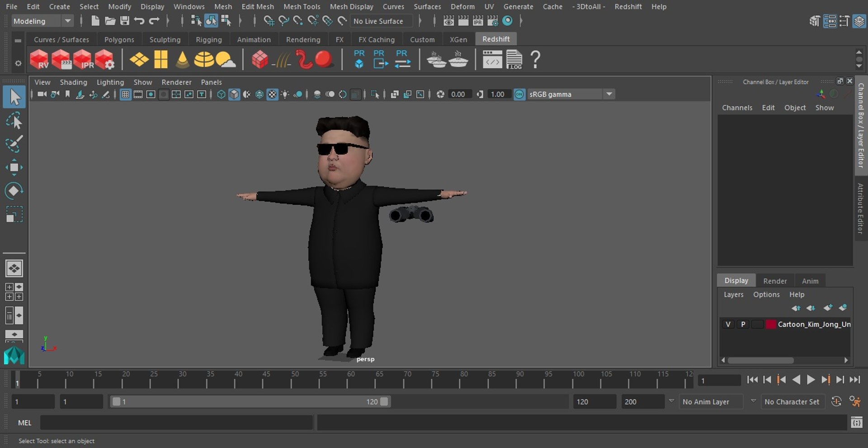The width and height of the screenshot is (868, 448).
Task: Open the shelf options gear menu
Action: [x=18, y=63]
